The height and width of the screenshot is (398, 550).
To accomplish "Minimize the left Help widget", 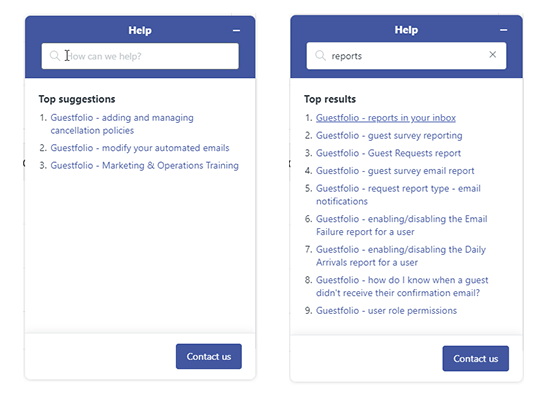I will [x=236, y=31].
